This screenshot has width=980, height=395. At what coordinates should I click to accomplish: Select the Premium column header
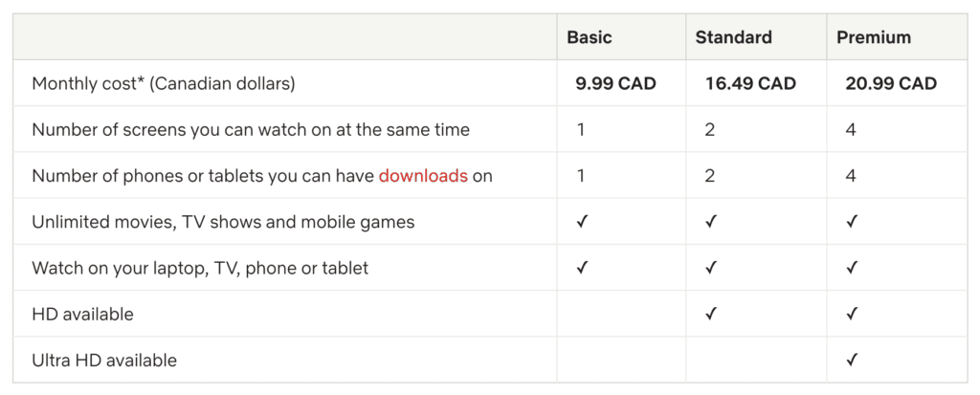(x=874, y=37)
